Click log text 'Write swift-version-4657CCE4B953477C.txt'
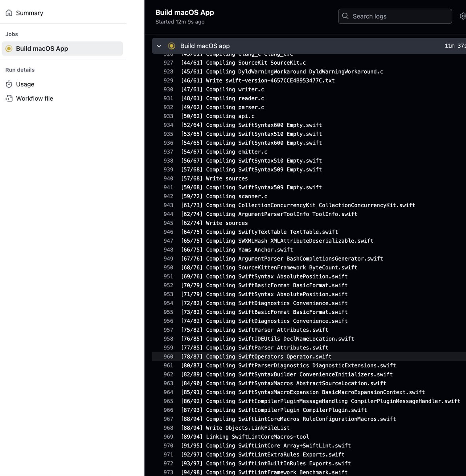Image resolution: width=466 pixels, height=476 pixels. coord(270,81)
